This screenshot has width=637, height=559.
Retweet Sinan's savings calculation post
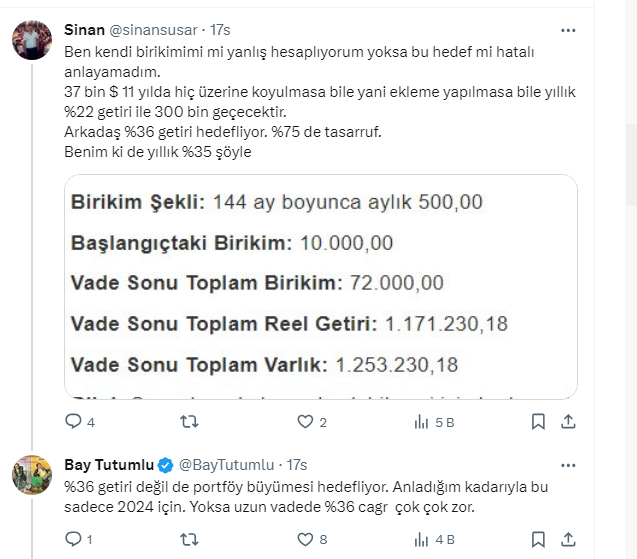187,422
